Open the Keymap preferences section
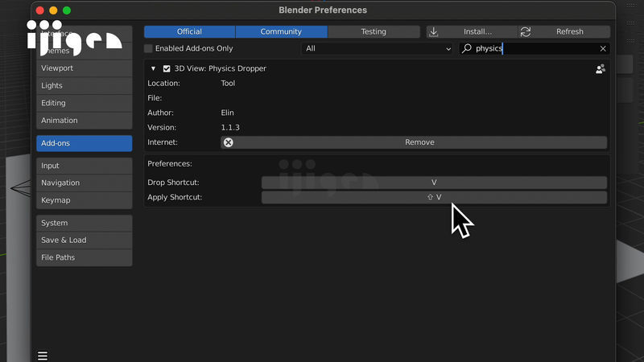Screen dimensions: 644x362 [x=85, y=200]
